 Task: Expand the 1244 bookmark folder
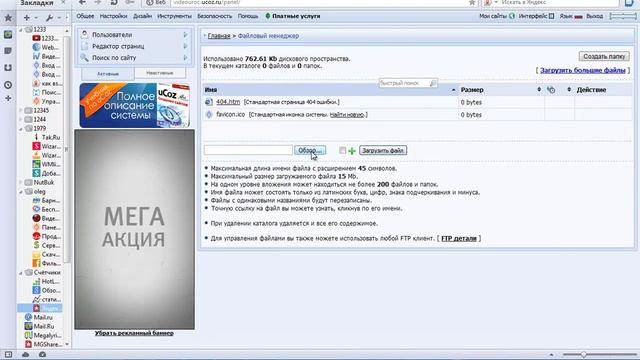[x=21, y=119]
